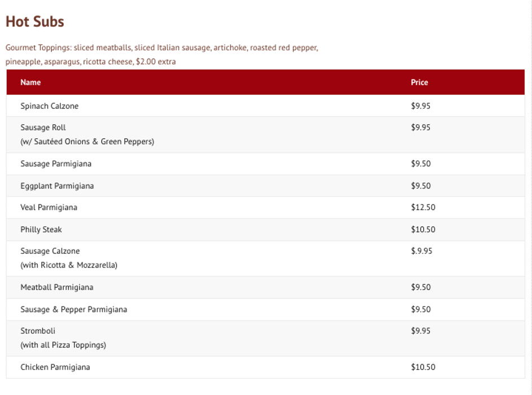Select the Sausage Calzone $.9.95 price

click(x=421, y=251)
